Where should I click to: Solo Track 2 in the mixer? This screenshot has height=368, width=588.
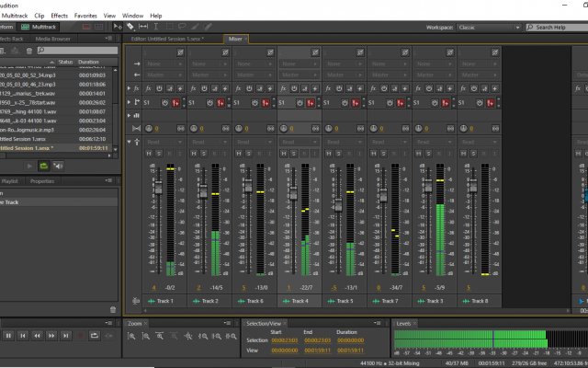(204, 154)
